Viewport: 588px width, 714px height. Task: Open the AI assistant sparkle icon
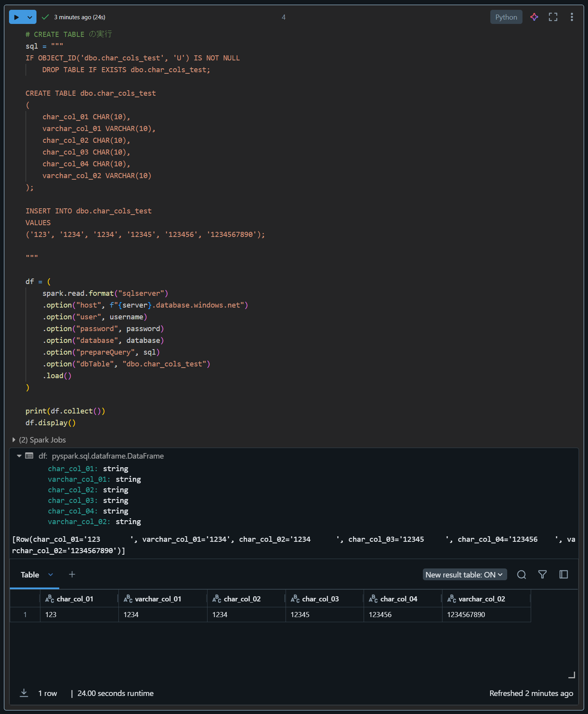click(534, 17)
